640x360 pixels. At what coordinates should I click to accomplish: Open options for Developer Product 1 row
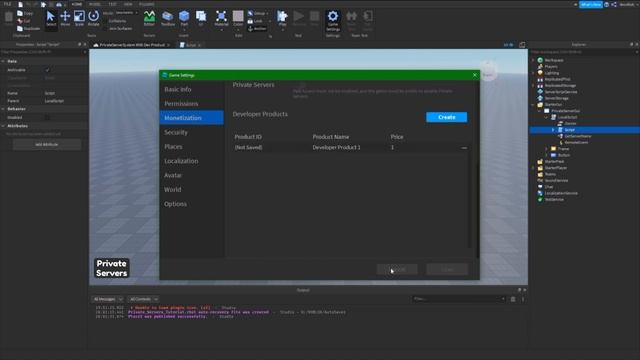pos(464,148)
